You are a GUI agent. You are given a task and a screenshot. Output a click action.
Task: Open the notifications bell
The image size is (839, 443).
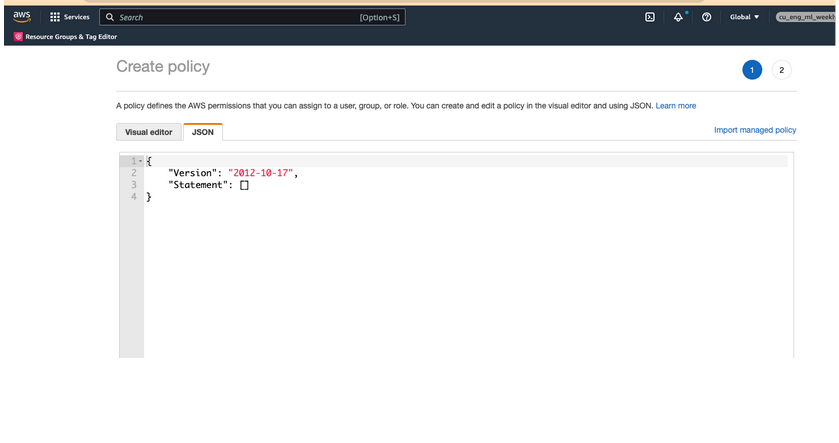[x=678, y=17]
